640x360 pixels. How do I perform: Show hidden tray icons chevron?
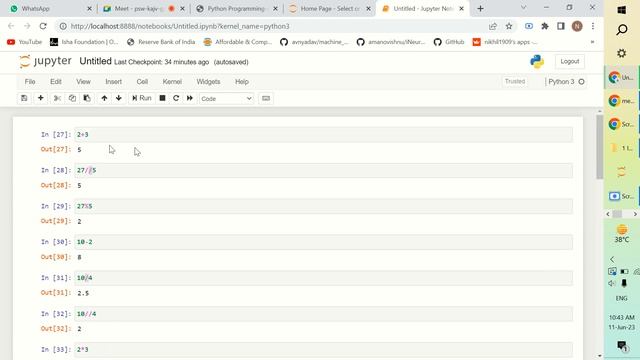click(x=612, y=259)
